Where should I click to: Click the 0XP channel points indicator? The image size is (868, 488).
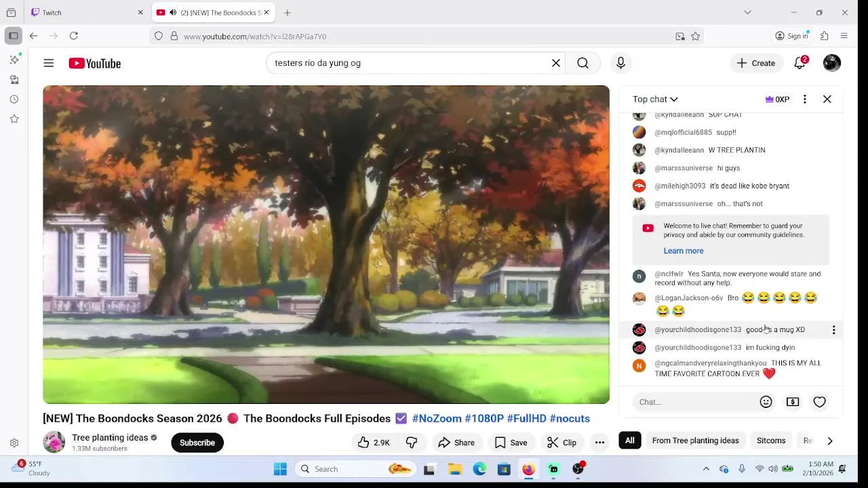point(777,99)
